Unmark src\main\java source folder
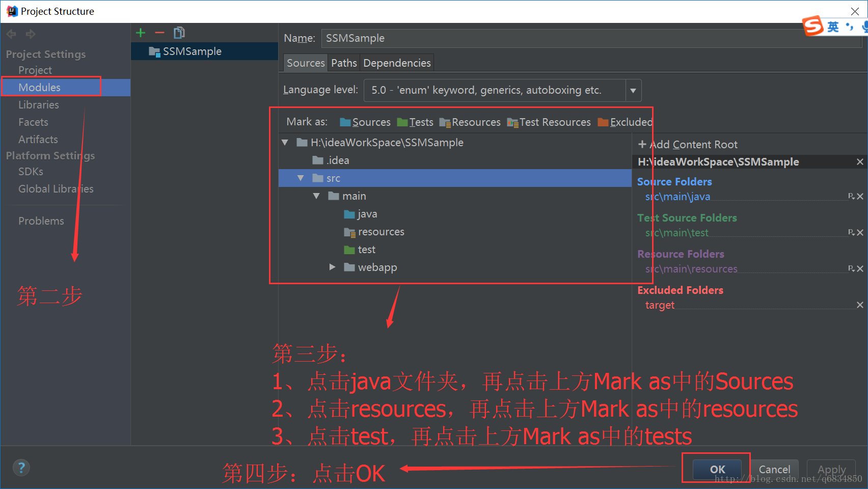868x489 pixels. tap(860, 196)
